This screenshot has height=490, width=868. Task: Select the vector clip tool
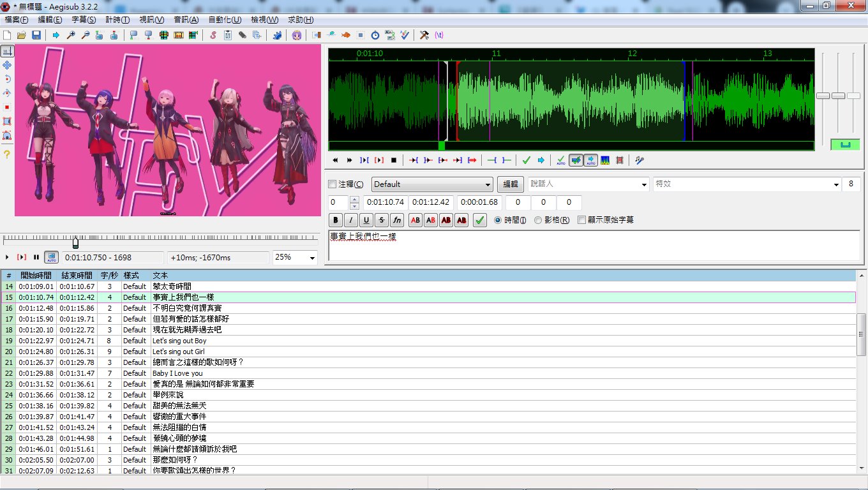(x=7, y=135)
